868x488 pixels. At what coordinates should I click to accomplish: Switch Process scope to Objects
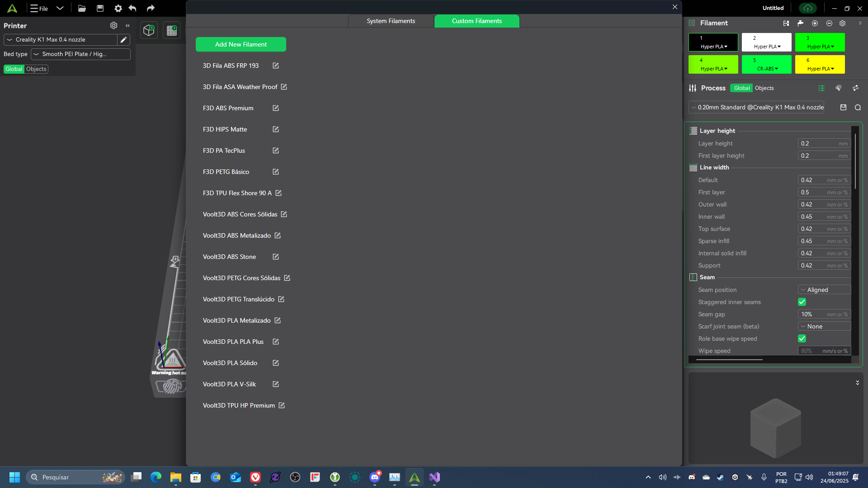[764, 88]
